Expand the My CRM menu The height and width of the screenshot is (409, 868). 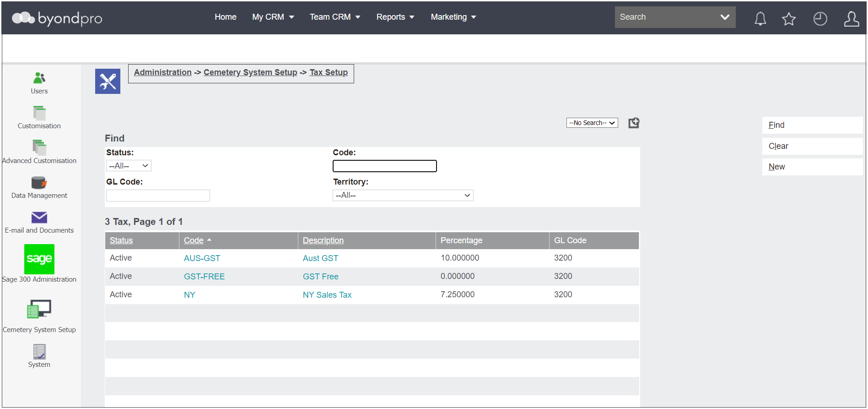click(273, 17)
